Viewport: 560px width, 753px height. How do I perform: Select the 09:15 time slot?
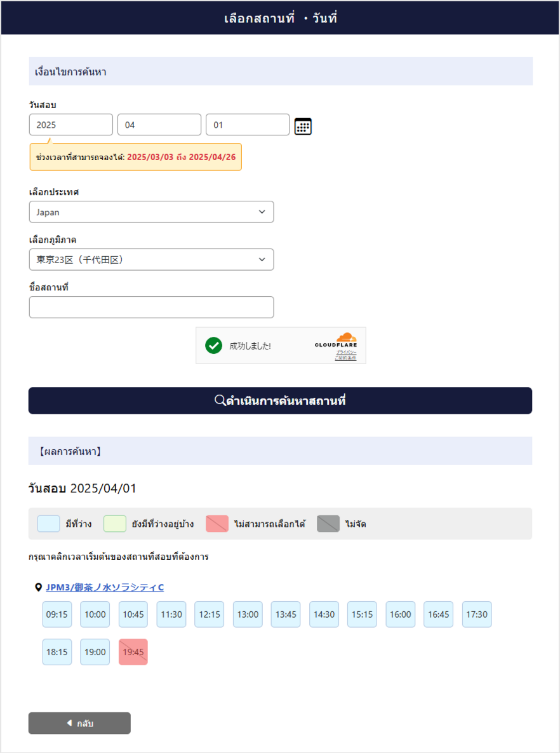57,614
